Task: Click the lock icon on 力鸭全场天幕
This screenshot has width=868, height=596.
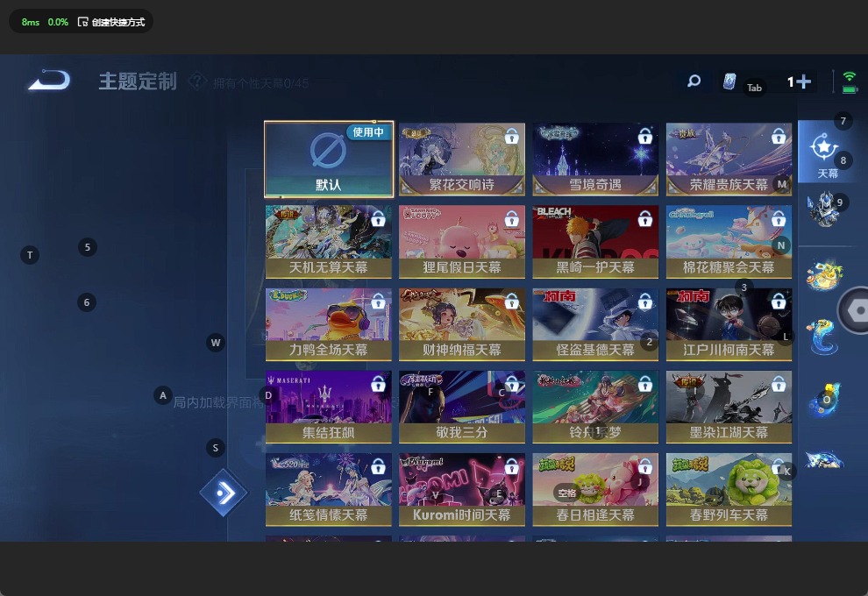Action: coord(378,301)
